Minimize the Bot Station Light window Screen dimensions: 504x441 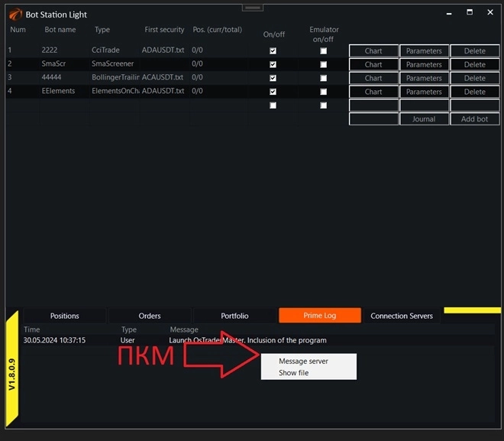click(x=449, y=13)
